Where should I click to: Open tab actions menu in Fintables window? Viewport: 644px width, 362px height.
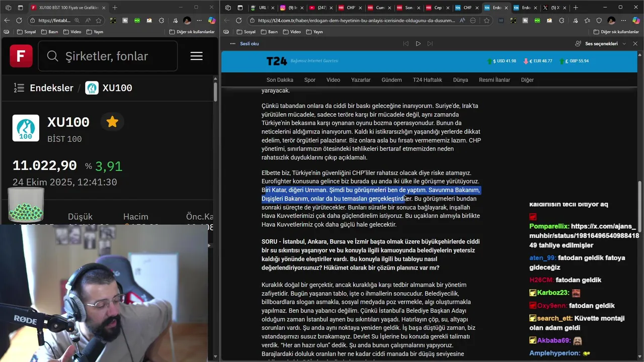[x=20, y=8]
